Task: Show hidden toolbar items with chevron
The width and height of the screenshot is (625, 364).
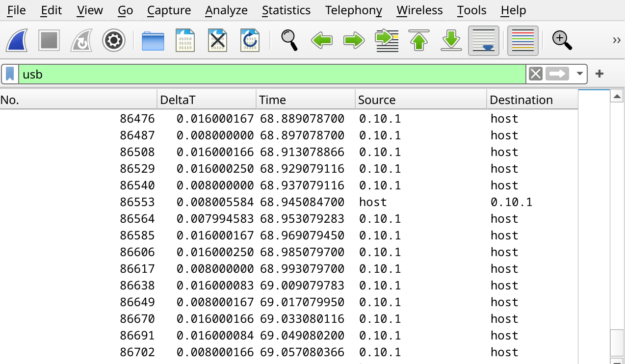Action: click(617, 40)
